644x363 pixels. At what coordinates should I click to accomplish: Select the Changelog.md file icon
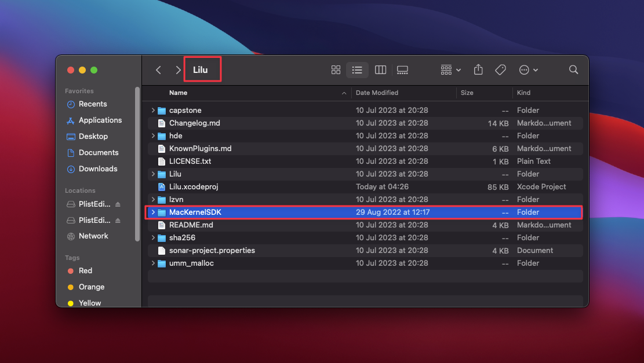pyautogui.click(x=161, y=123)
